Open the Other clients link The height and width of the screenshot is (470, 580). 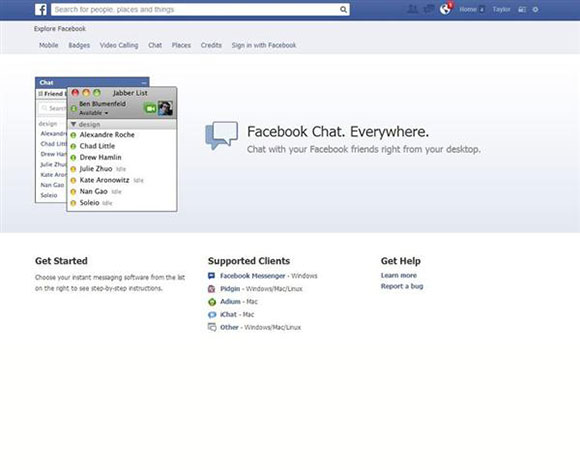click(x=229, y=328)
